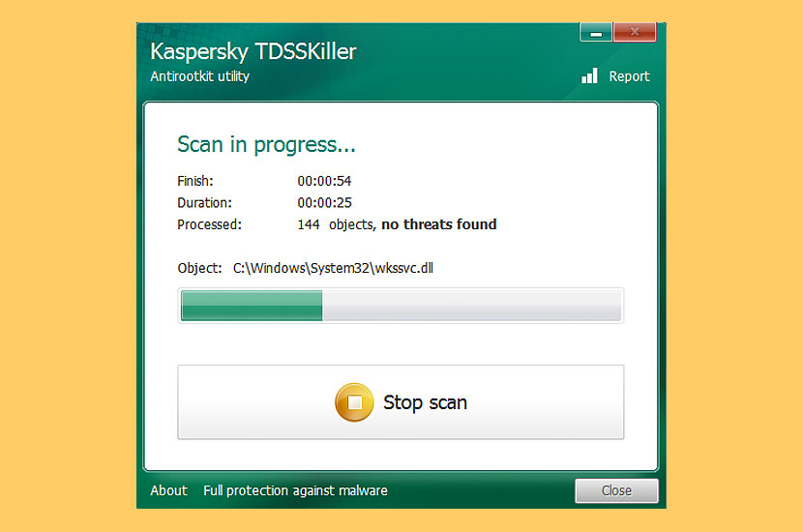Click the 'Scan in progress...' heading
The height and width of the screenshot is (532, 803).
click(x=266, y=145)
